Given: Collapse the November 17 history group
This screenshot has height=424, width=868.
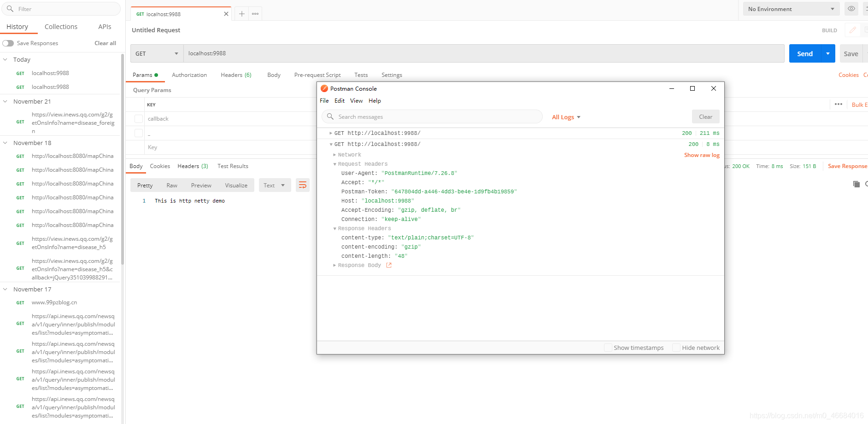Looking at the screenshot, I should [x=5, y=289].
